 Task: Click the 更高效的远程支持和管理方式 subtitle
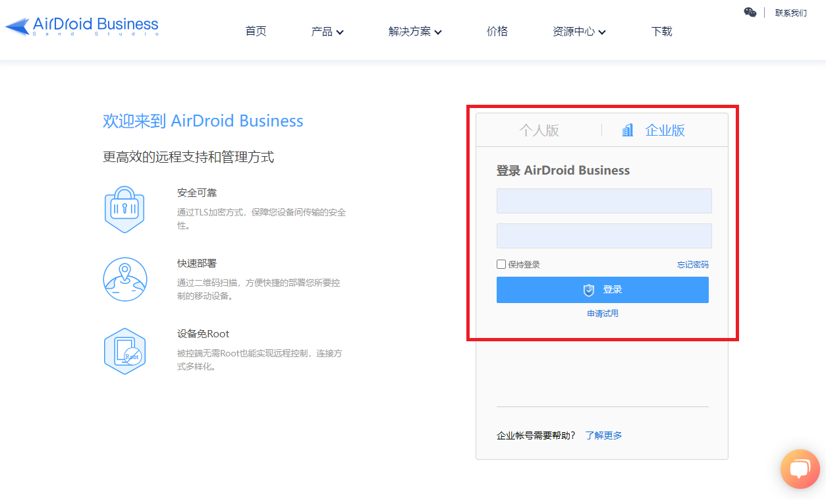(x=188, y=157)
